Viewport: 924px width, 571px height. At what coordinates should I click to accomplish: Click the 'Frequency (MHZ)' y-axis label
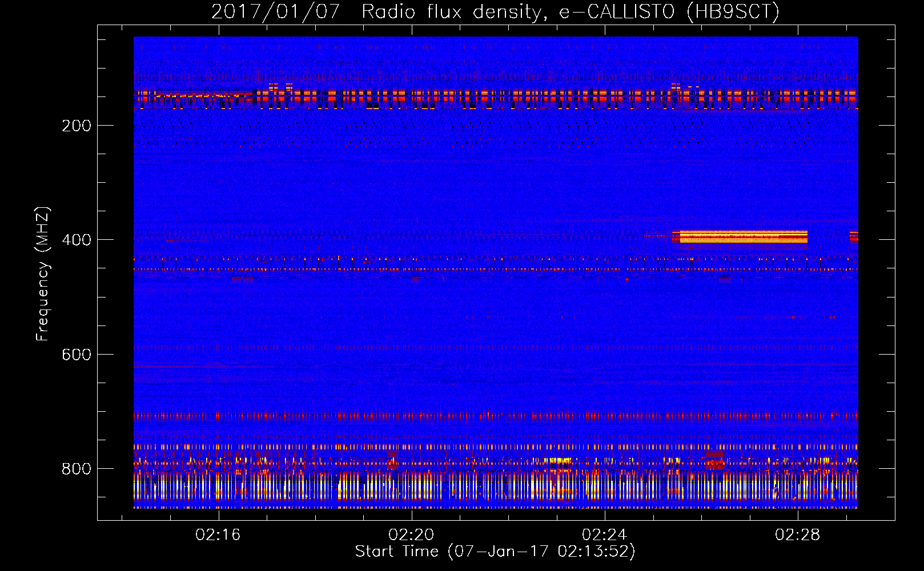[43, 274]
